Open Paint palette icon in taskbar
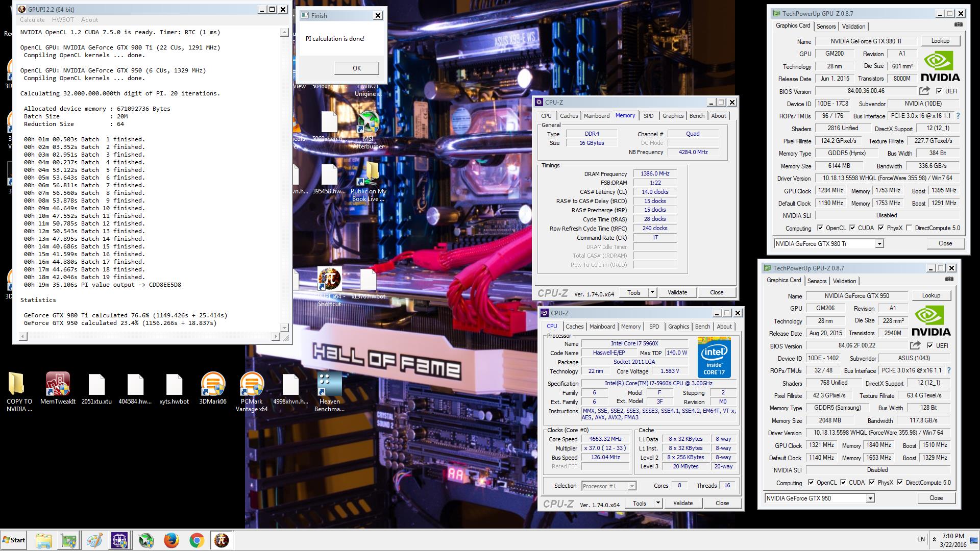The image size is (980, 551). (x=94, y=540)
